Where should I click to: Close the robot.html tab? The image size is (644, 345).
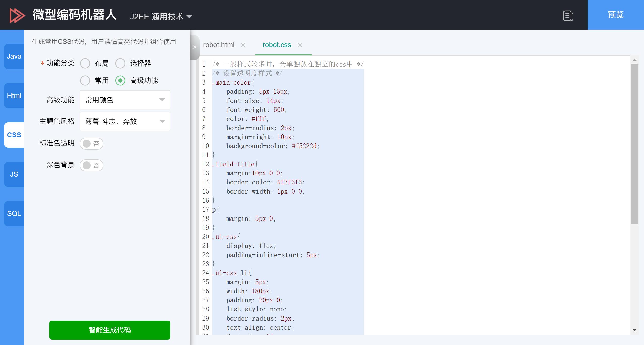[243, 45]
